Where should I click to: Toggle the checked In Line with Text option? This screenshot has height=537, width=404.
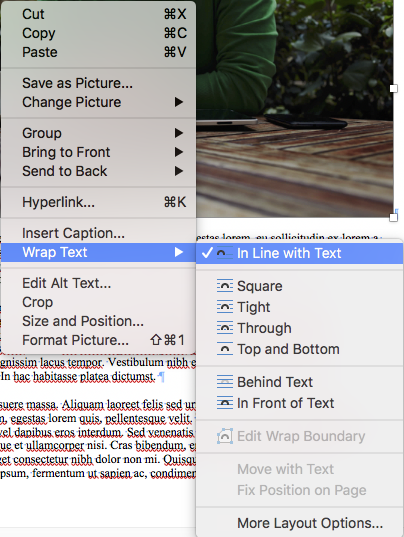click(299, 253)
